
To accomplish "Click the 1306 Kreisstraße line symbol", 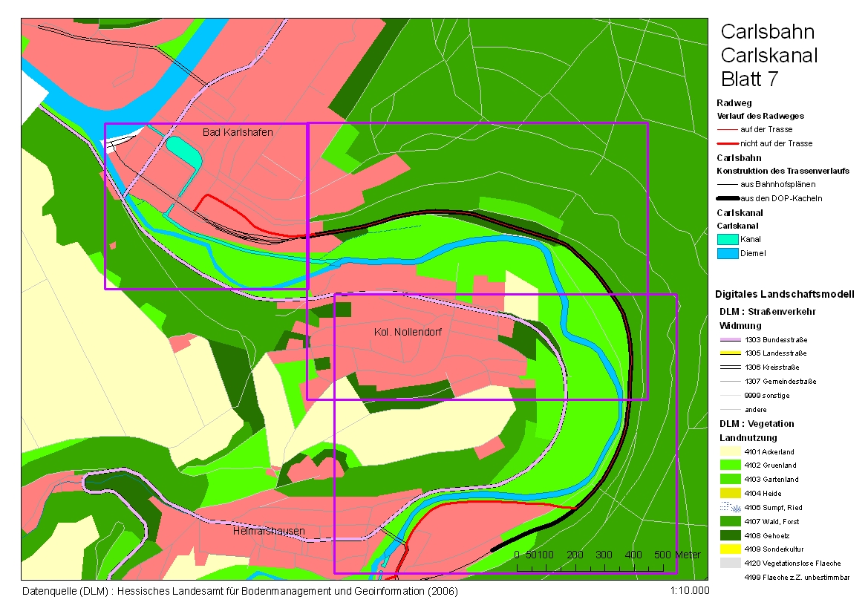I will click(731, 368).
